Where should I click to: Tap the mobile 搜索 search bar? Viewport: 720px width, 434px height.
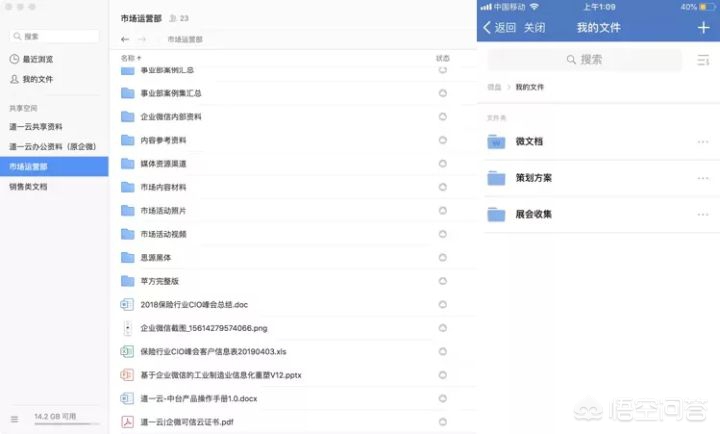(x=585, y=60)
